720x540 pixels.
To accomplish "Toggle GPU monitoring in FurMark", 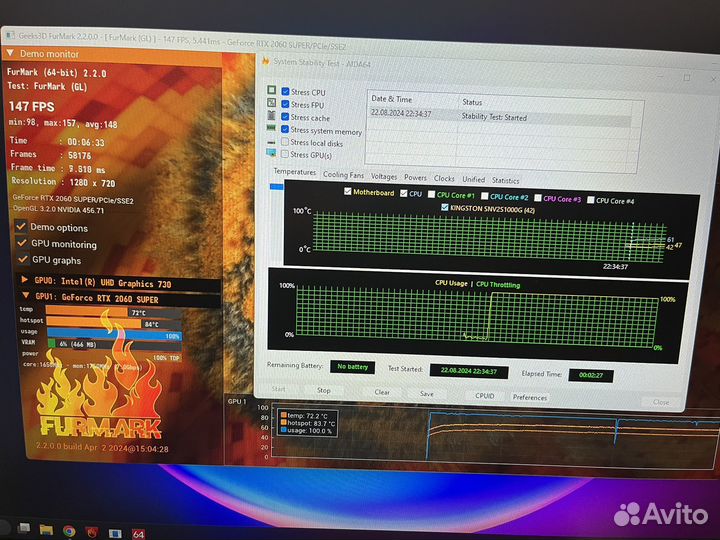I will point(22,242).
